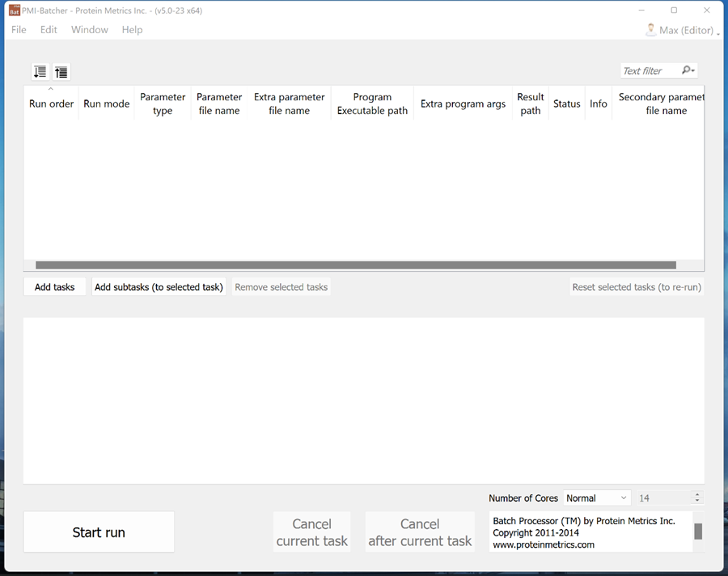Click the move task down icon
728x576 pixels.
click(40, 72)
